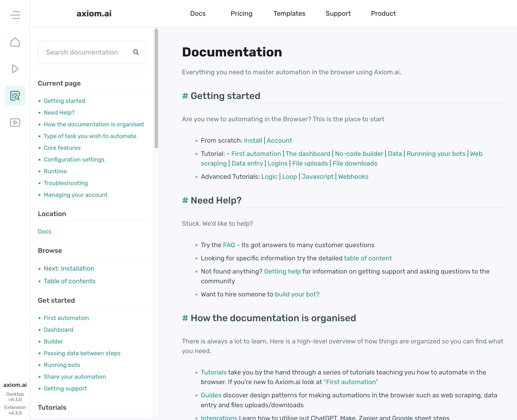Open Getting support sidebar link

tap(65, 389)
